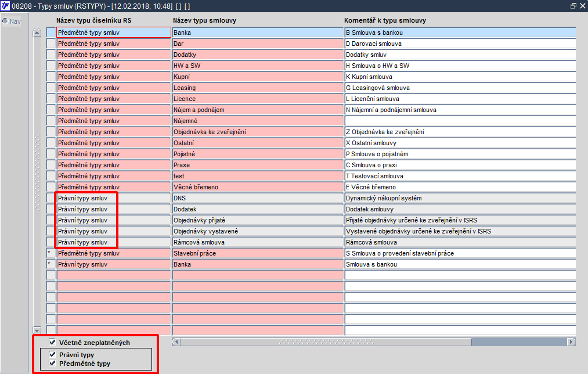Click the row selector beside Banka row
Viewport: 588px width, 374px height.
tap(51, 33)
